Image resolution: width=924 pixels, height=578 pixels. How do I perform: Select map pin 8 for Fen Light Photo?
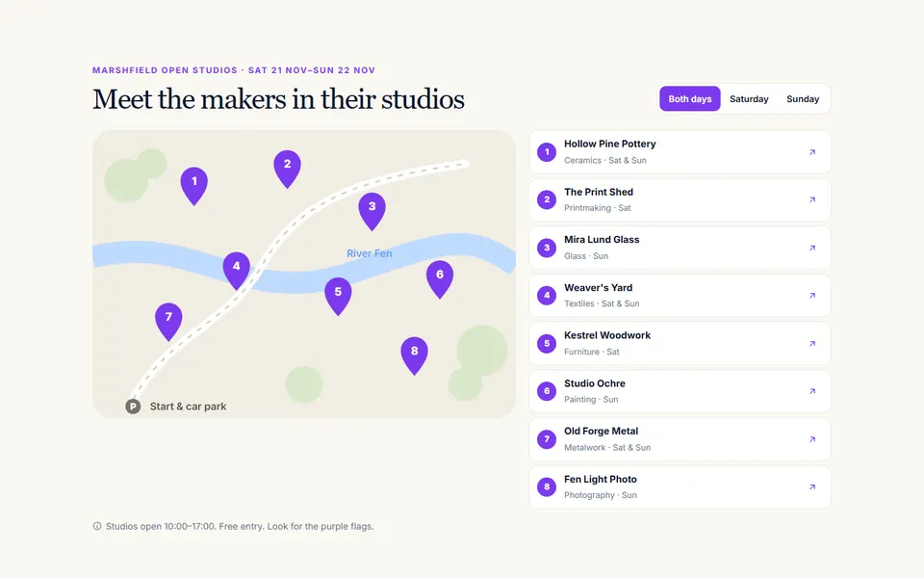[414, 355]
